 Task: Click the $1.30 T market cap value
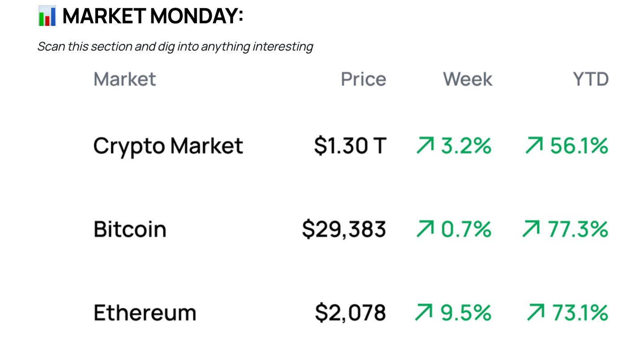click(x=350, y=146)
